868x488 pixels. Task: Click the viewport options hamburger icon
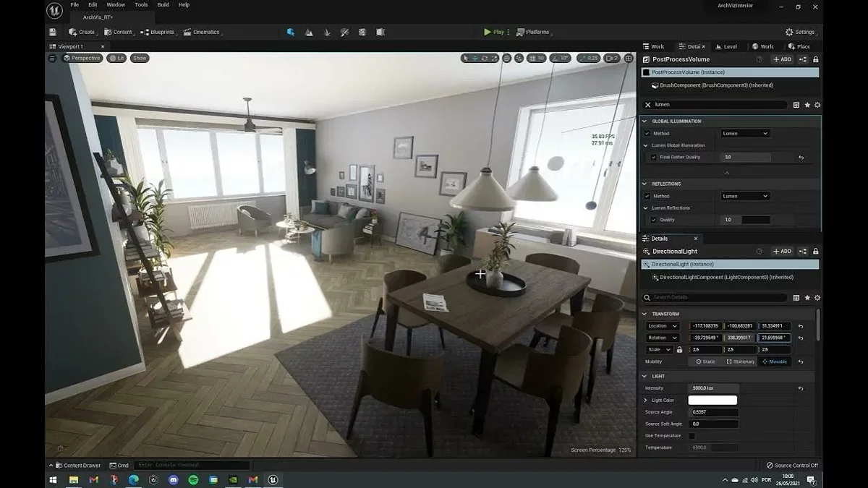tap(52, 58)
